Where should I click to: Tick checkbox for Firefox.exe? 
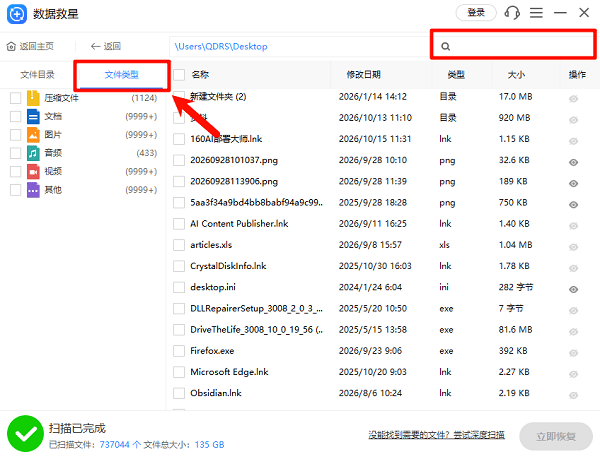[179, 351]
